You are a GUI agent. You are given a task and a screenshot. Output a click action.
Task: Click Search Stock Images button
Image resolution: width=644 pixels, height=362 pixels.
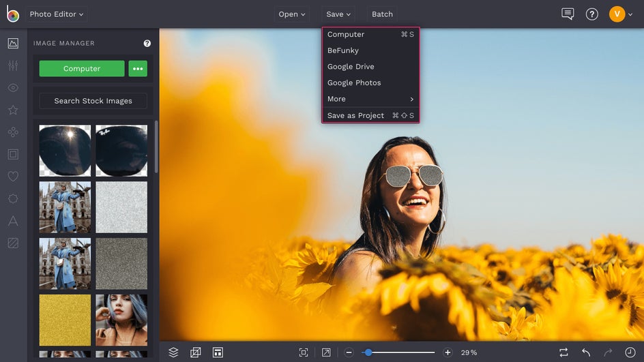click(x=93, y=101)
